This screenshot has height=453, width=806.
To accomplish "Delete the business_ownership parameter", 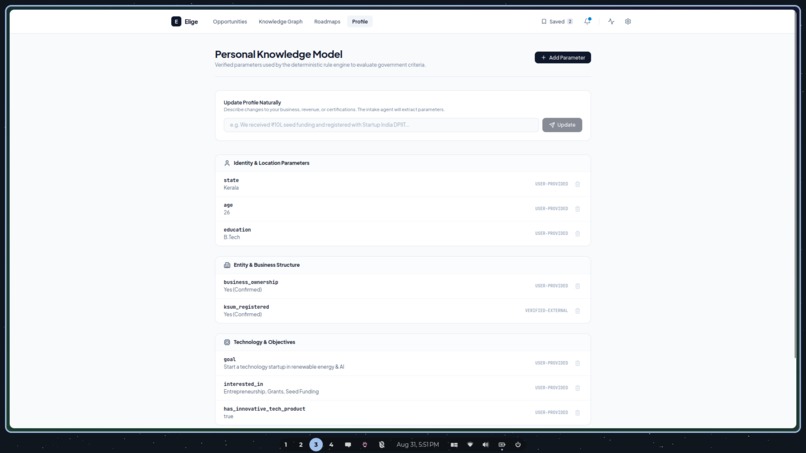I will point(577,286).
